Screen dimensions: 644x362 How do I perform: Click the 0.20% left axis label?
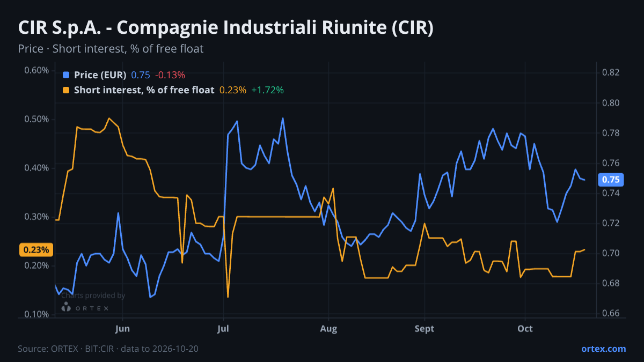tap(36, 265)
